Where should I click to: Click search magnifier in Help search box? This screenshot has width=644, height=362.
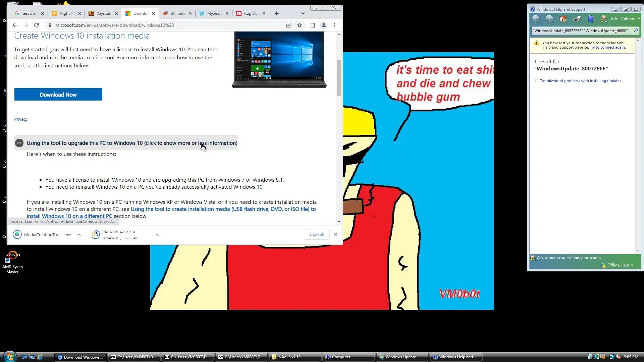click(635, 31)
